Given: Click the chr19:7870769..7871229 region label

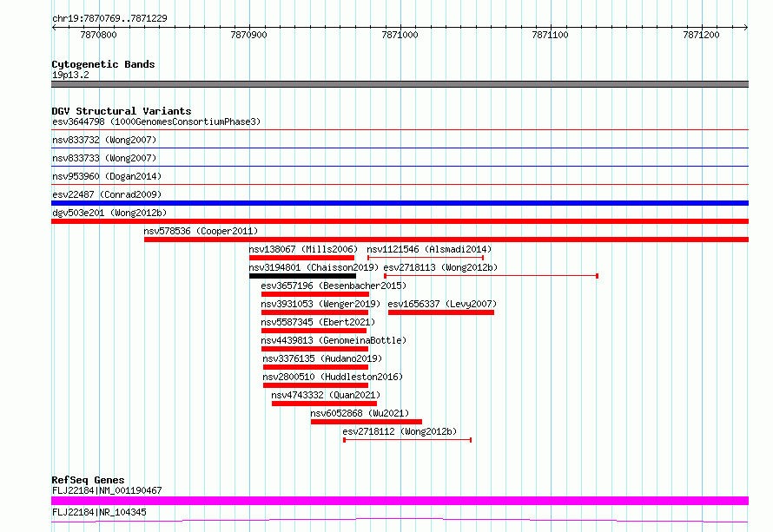Looking at the screenshot, I should 109,18.
